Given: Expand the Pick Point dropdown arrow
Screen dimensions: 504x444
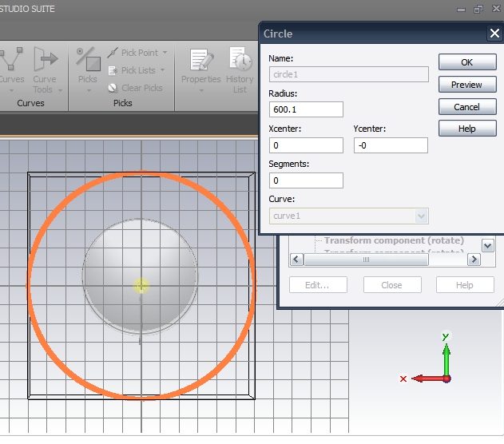Looking at the screenshot, I should click(x=165, y=53).
